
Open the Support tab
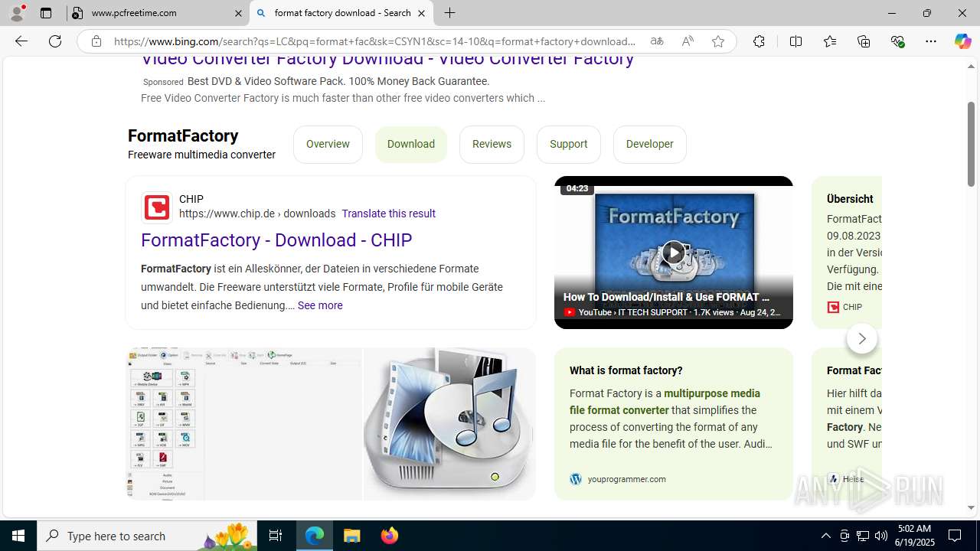click(569, 144)
